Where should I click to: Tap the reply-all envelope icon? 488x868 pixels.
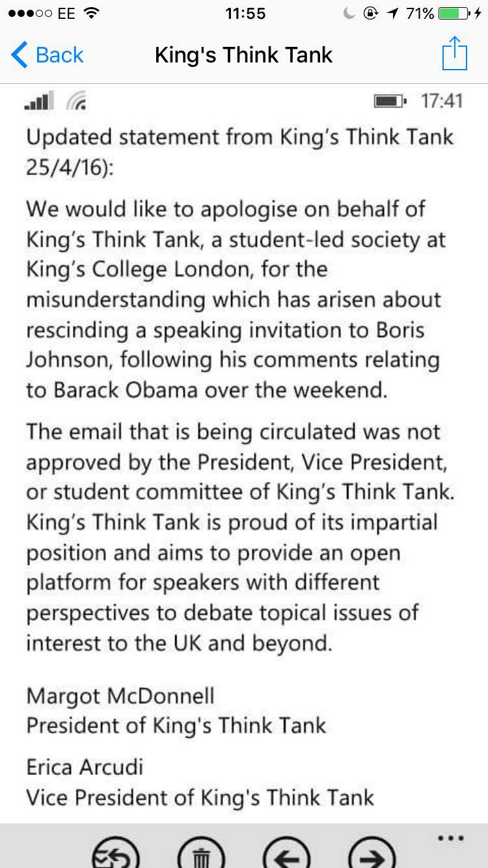pos(115,852)
